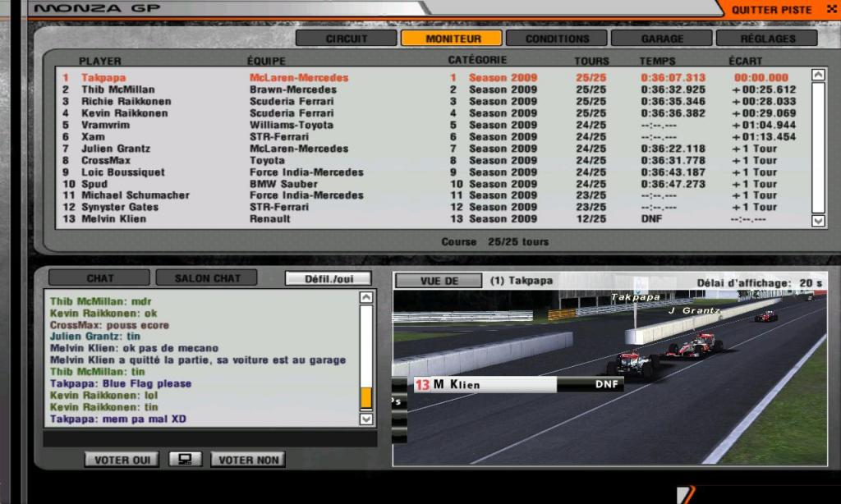The height and width of the screenshot is (504, 841).
Task: Click up arrow of chat scrollbar
Action: pyautogui.click(x=365, y=297)
